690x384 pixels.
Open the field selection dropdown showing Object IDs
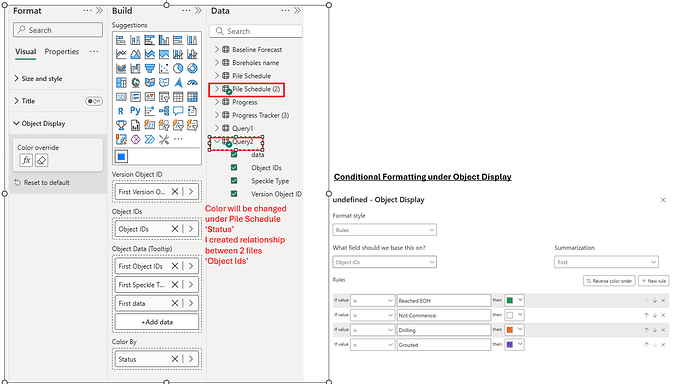(385, 262)
